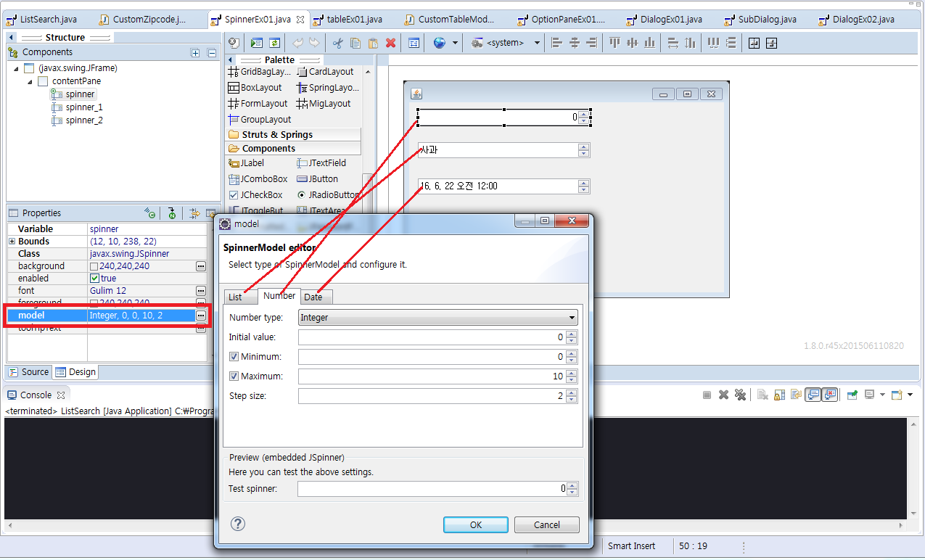Image resolution: width=925 pixels, height=560 pixels.
Task: Open the <system> look and feel dropdown
Action: [x=536, y=43]
